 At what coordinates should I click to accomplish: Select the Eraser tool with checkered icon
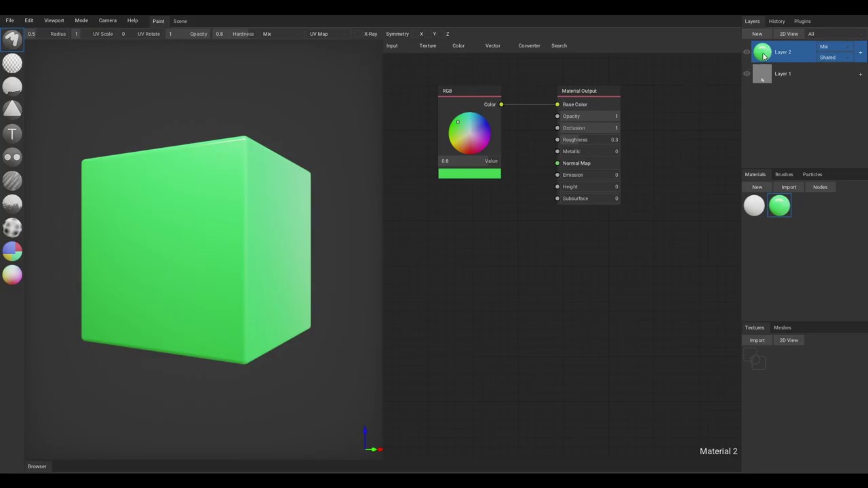pyautogui.click(x=12, y=63)
